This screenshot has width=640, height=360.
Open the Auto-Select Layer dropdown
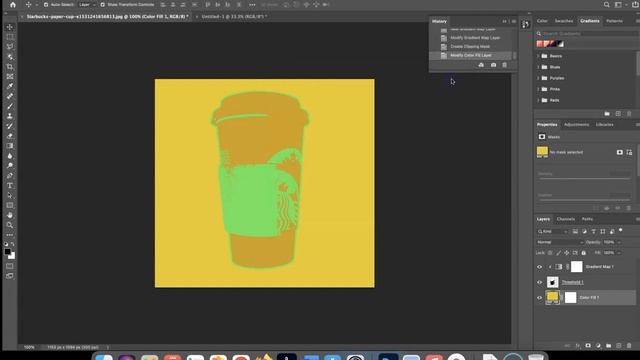tap(87, 4)
